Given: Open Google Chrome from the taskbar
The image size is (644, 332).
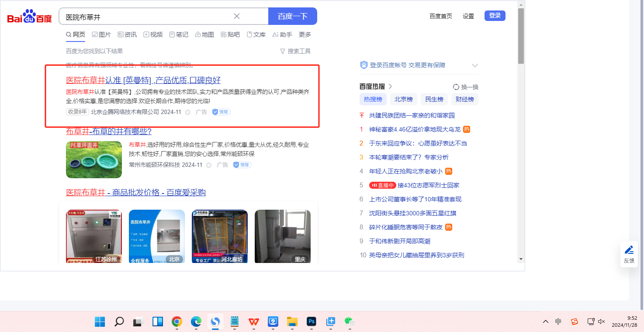Looking at the screenshot, I should pos(177,322).
